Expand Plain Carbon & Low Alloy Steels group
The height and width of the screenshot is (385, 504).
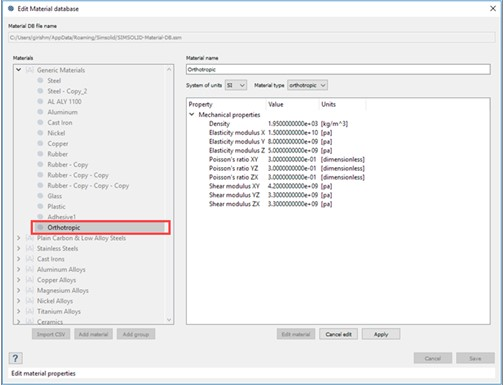(x=19, y=238)
